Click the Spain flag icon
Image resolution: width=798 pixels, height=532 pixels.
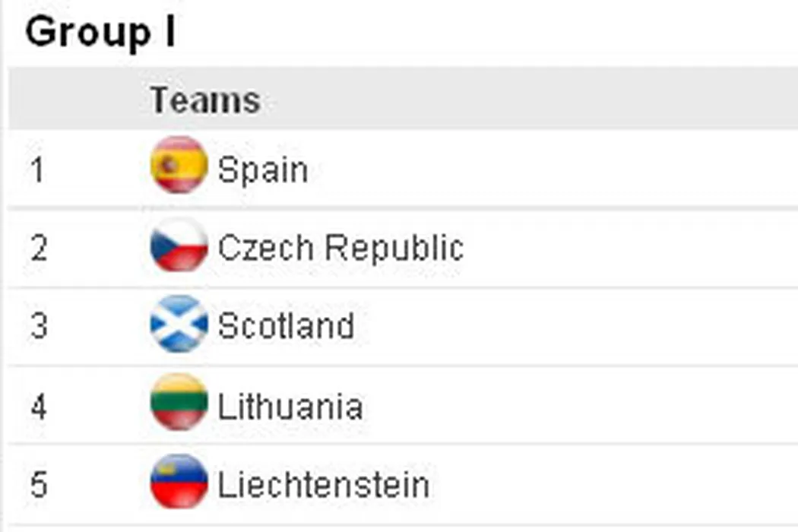click(179, 165)
